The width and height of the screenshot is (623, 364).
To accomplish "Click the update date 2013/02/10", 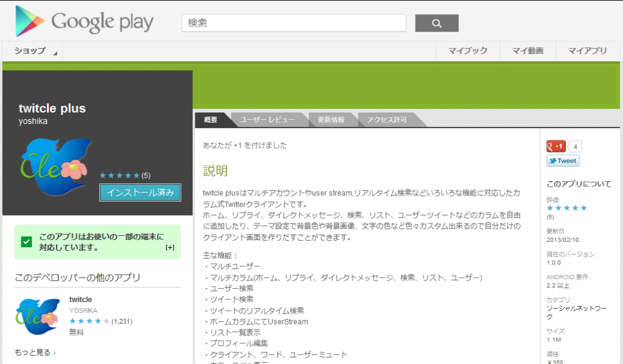I will point(563,240).
